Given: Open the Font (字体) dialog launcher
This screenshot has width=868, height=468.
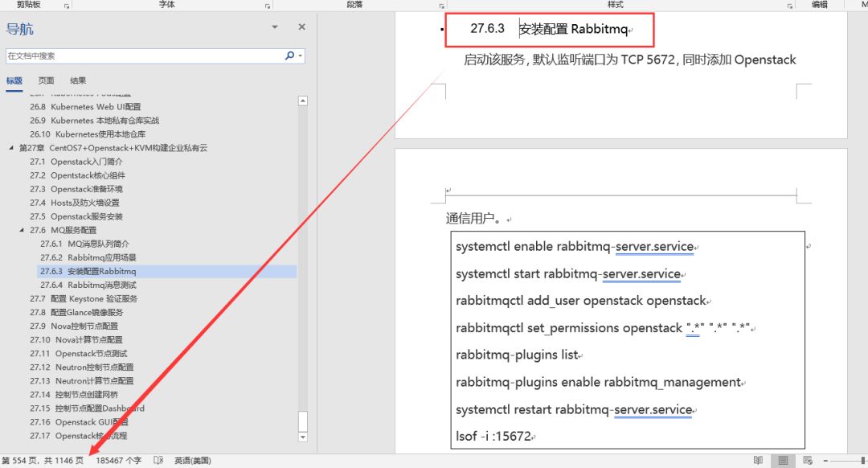Looking at the screenshot, I should (268, 6).
